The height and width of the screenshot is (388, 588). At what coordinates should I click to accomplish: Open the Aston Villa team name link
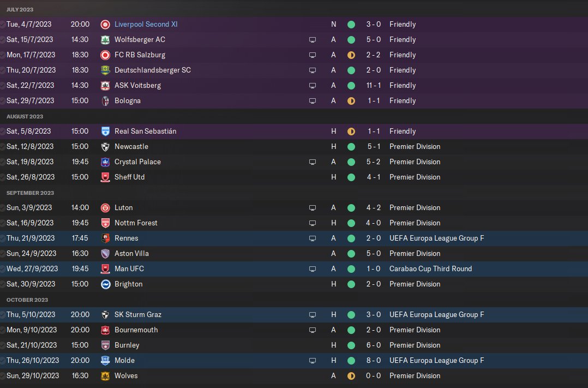point(131,254)
